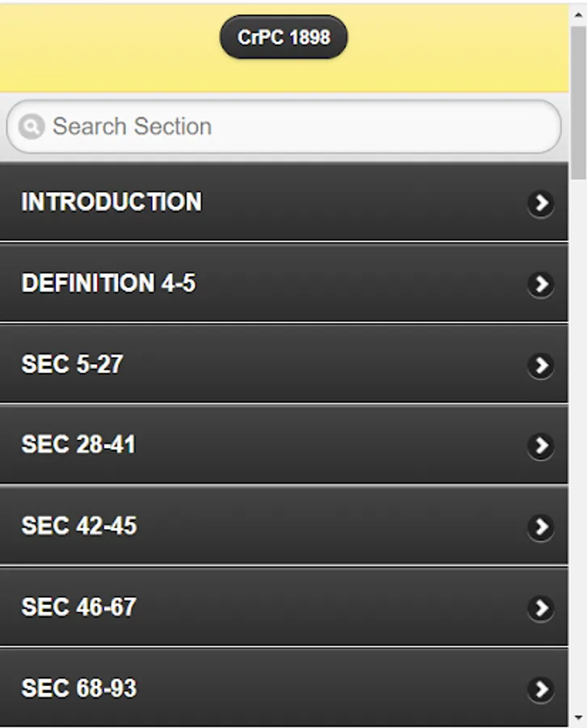587x728 pixels.
Task: Click the arrow icon on SEC 46-67
Action: coord(541,607)
